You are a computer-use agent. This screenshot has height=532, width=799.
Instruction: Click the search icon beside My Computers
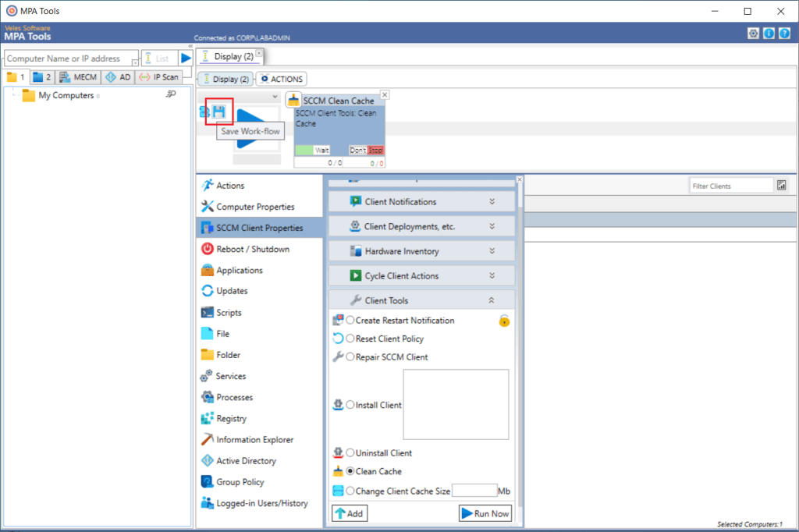(x=171, y=94)
